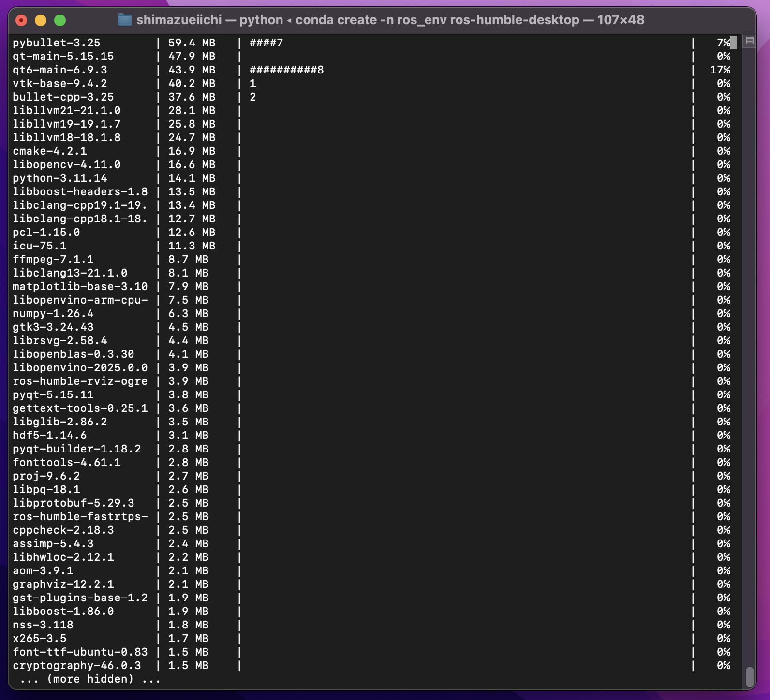770x700 pixels.
Task: Click the 'proj-9.6.2' package name
Action: (x=46, y=476)
